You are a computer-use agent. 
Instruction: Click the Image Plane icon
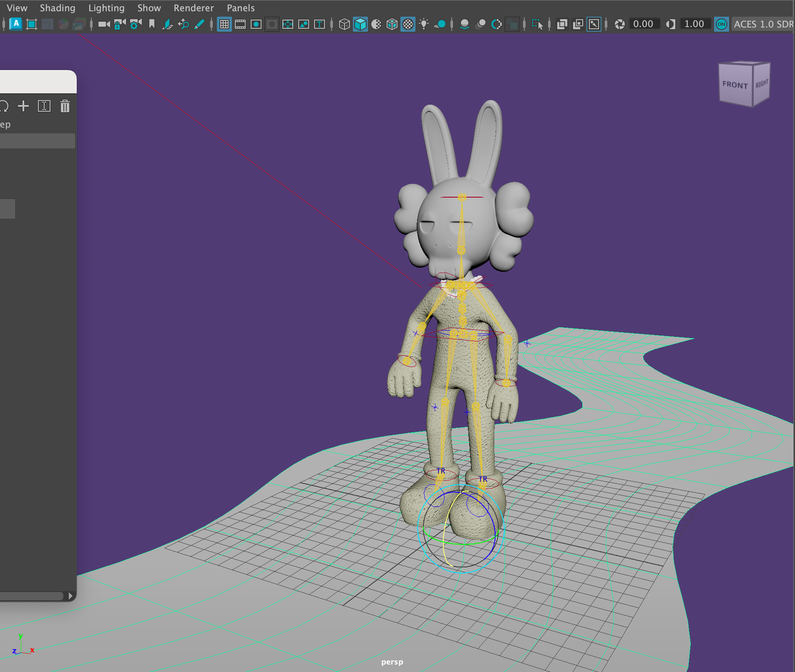[x=168, y=24]
